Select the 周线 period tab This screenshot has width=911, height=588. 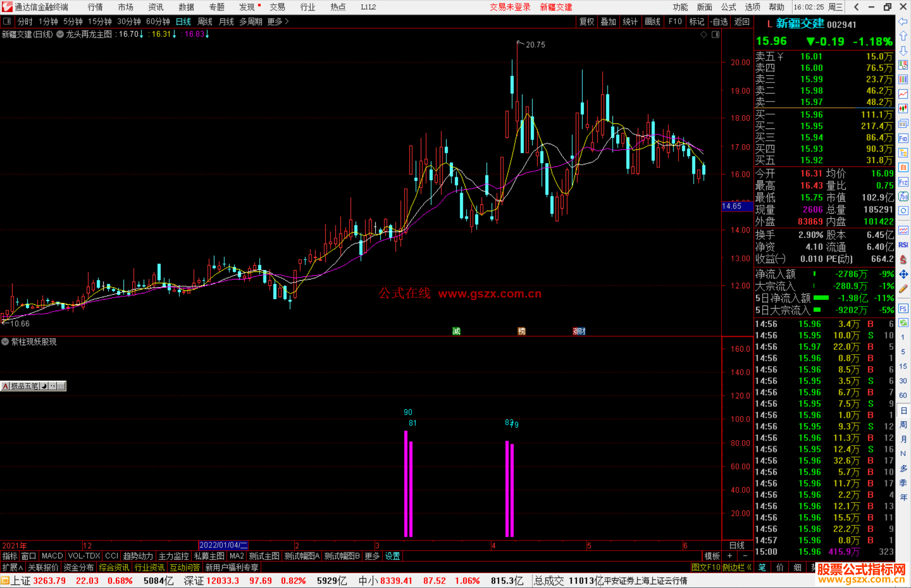tap(205, 21)
